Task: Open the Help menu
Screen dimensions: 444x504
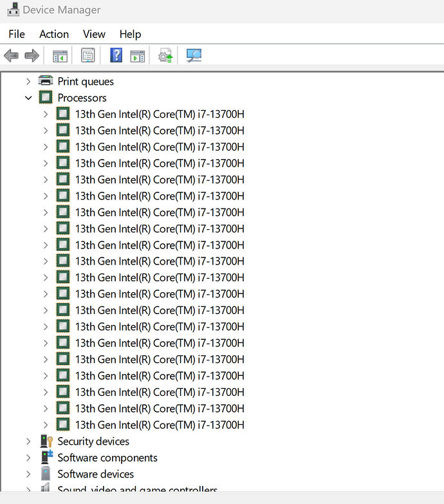Action: [x=130, y=34]
